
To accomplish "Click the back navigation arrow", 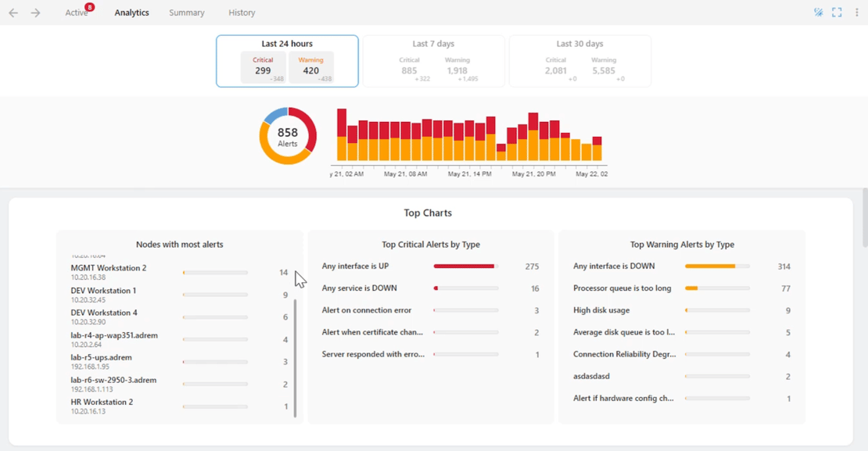I will tap(13, 13).
